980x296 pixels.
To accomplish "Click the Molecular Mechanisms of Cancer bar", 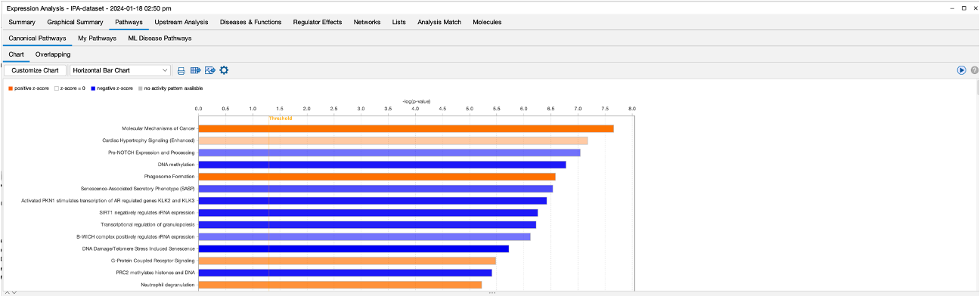I will (x=406, y=128).
